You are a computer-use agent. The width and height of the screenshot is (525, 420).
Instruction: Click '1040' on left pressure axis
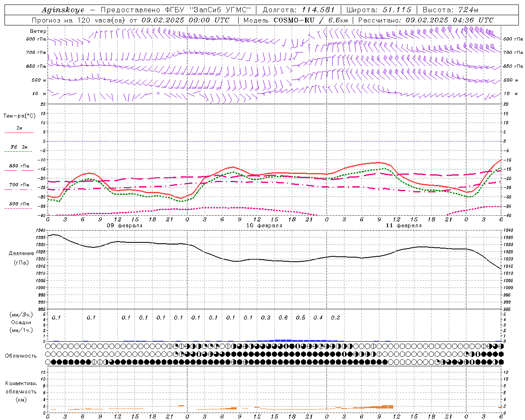40,231
